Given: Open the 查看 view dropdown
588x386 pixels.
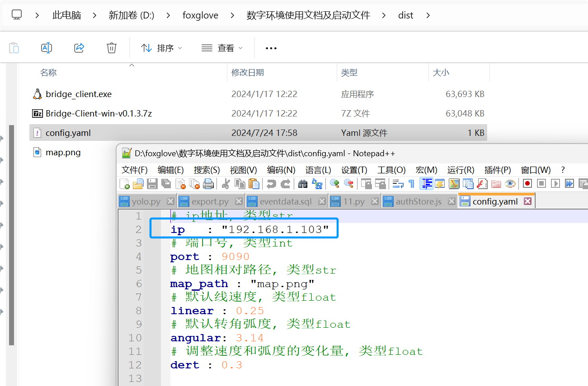Looking at the screenshot, I should coord(222,48).
